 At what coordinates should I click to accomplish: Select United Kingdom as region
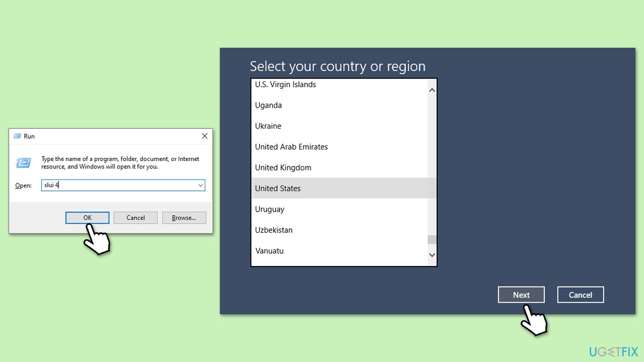pos(283,167)
